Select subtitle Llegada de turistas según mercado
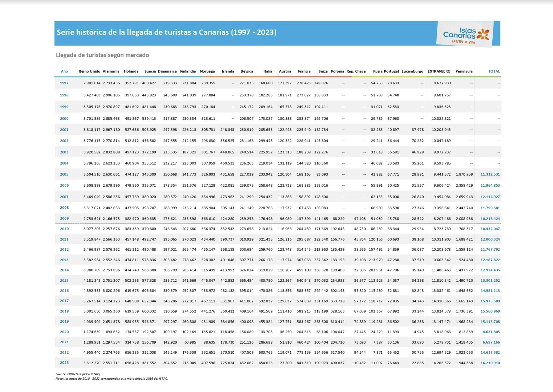 pos(102,55)
